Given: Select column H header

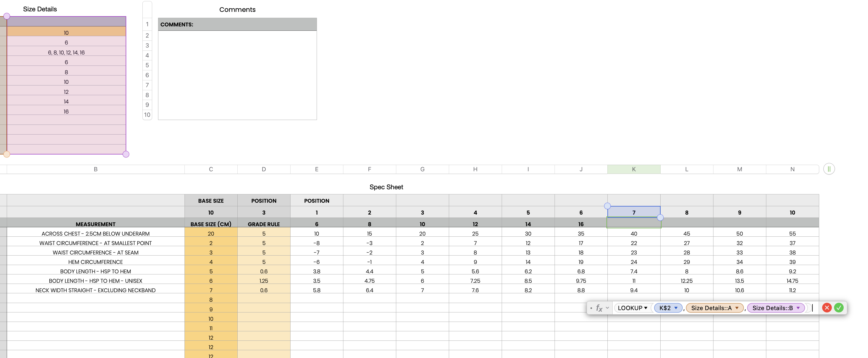Looking at the screenshot, I should pos(475,169).
